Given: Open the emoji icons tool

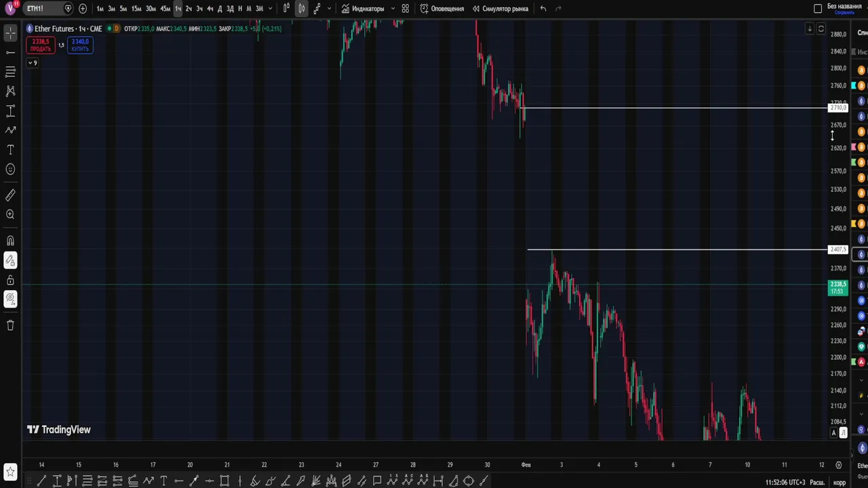Looking at the screenshot, I should (x=10, y=169).
